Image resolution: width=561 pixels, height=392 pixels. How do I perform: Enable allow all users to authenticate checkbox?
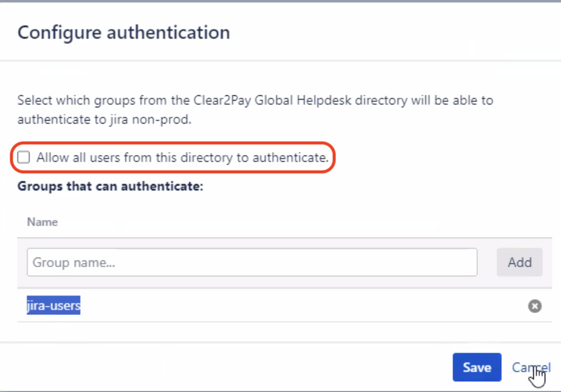click(x=24, y=157)
